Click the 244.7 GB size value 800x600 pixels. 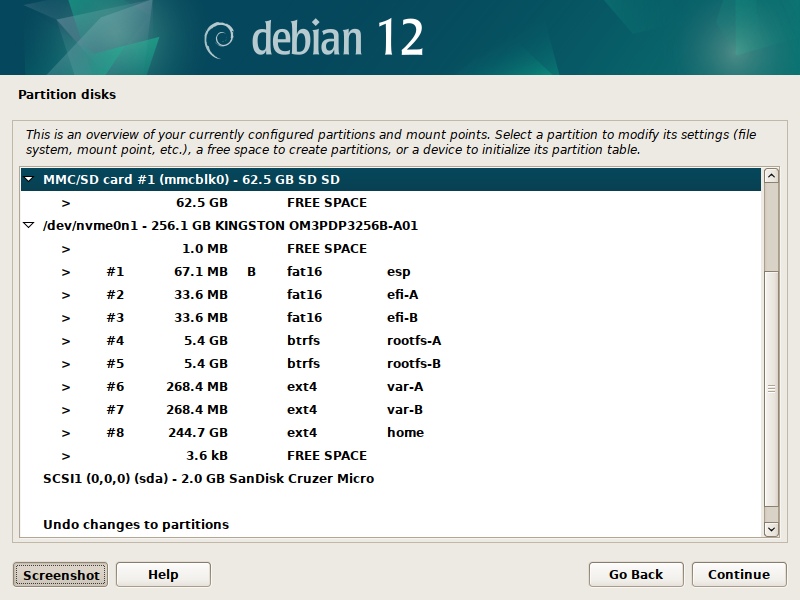[198, 432]
